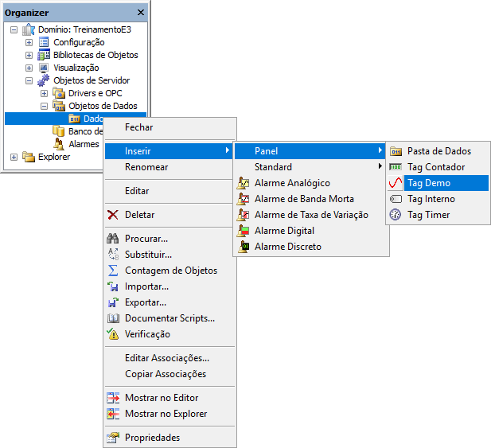Click the red X Deletar icon
Screen dimensions: 491x448
pyautogui.click(x=113, y=215)
